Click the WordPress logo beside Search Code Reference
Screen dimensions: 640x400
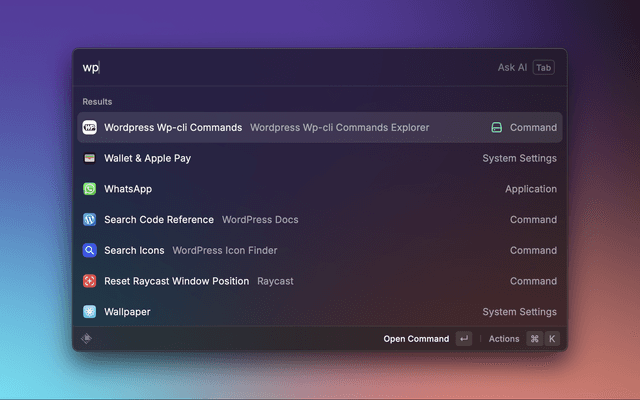click(89, 220)
